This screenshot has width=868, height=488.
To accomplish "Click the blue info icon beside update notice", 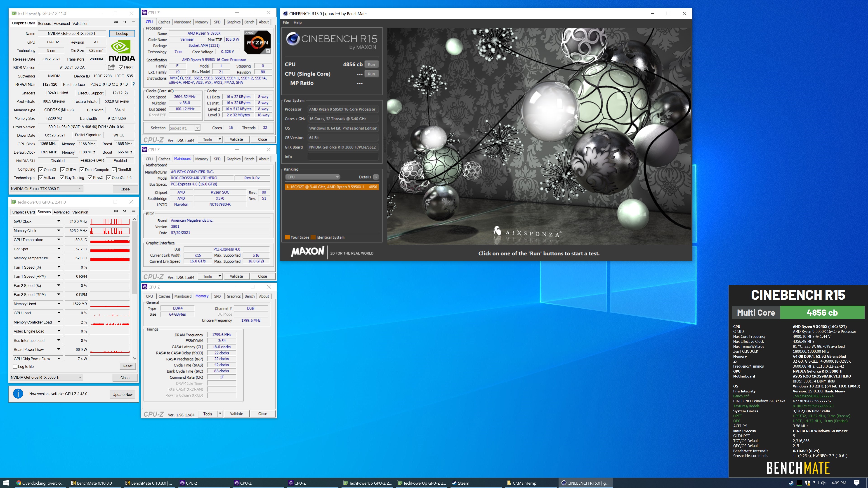I will point(18,393).
